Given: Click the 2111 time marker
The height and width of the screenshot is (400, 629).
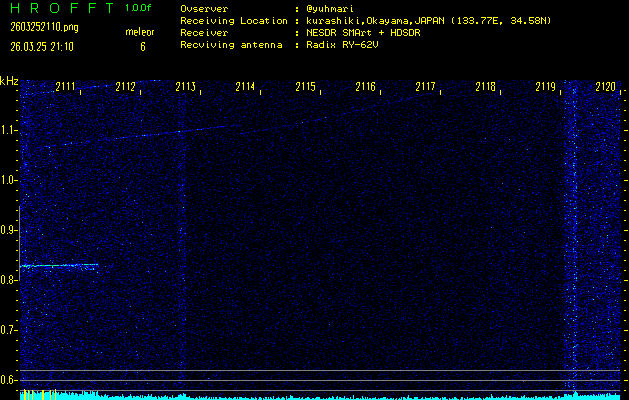Looking at the screenshot, I should 66,87.
